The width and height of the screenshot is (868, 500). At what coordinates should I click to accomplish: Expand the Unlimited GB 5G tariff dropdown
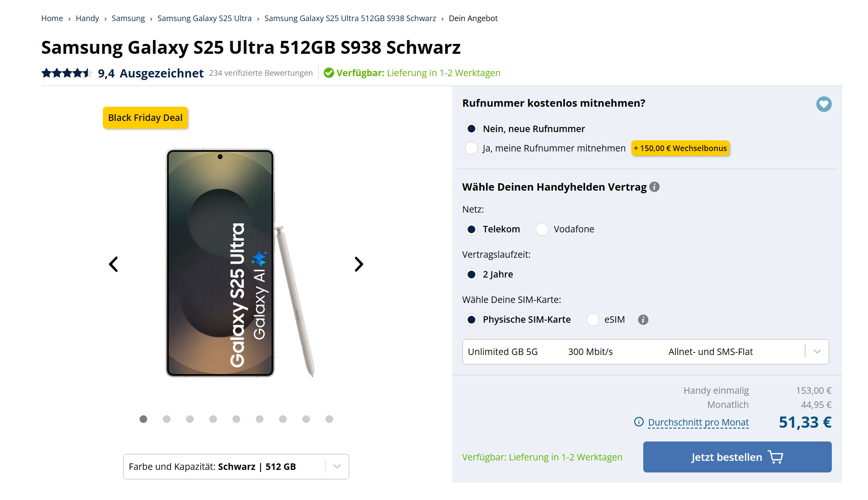point(817,352)
